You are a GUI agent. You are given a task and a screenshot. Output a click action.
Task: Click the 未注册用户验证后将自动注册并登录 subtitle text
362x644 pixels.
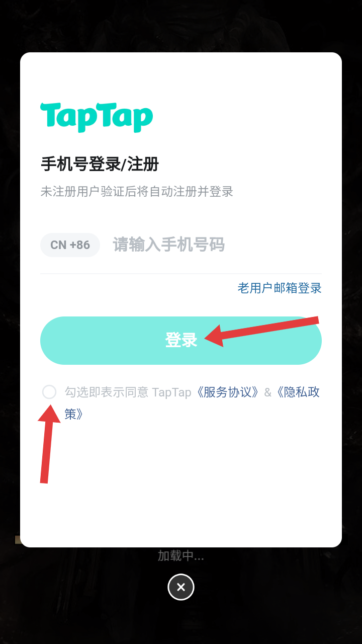pos(137,192)
